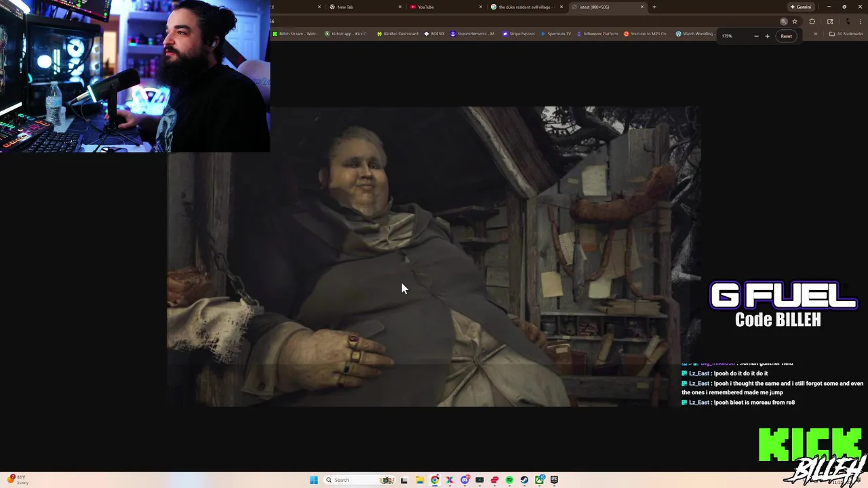Open the Watch Wrestling bookmark
Screen dimensions: 868x488
coord(694,34)
